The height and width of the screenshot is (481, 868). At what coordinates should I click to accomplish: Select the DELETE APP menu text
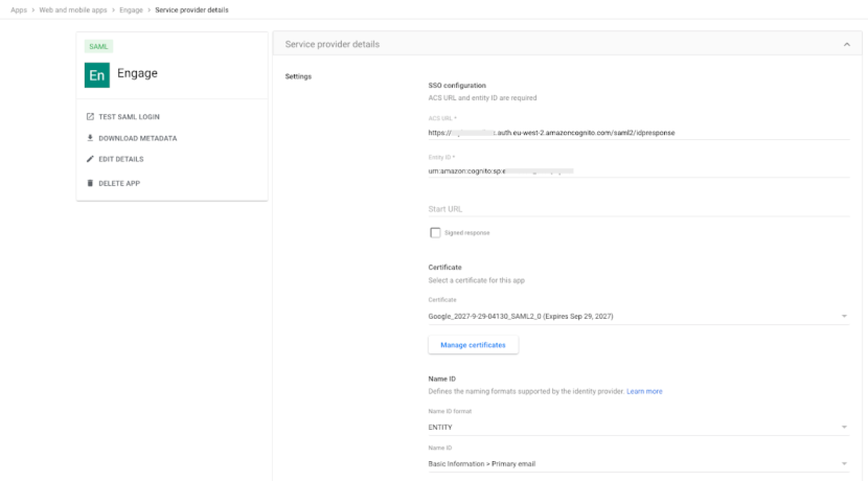click(119, 184)
